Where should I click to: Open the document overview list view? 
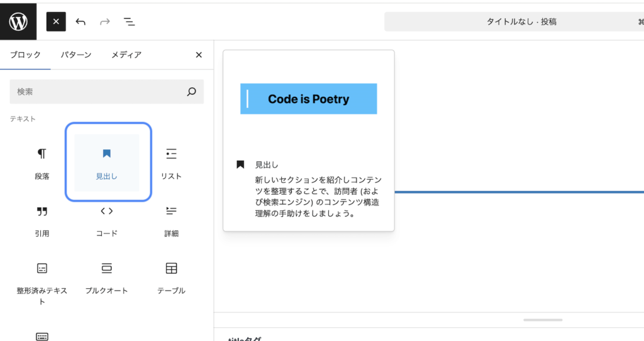130,22
